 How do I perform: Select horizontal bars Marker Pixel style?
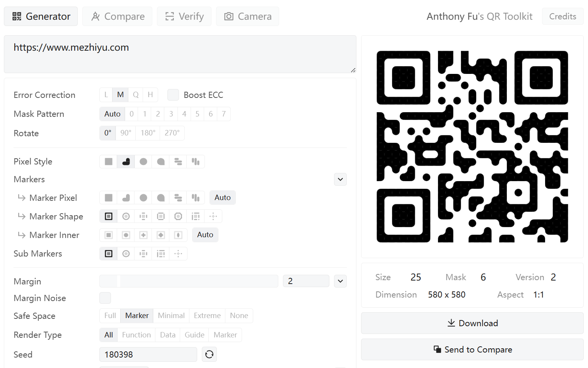coord(178,198)
